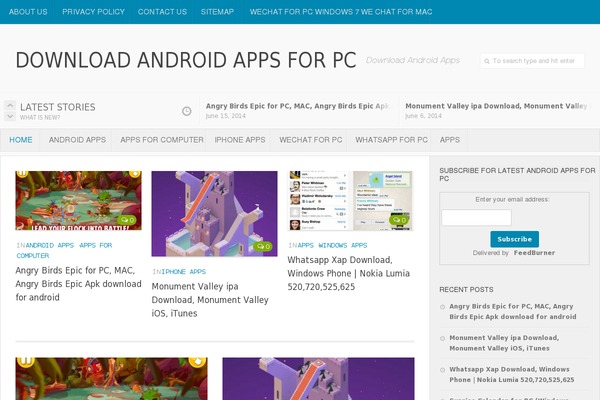
Task: Open large Angry Birds image in lower row
Action: (111, 379)
